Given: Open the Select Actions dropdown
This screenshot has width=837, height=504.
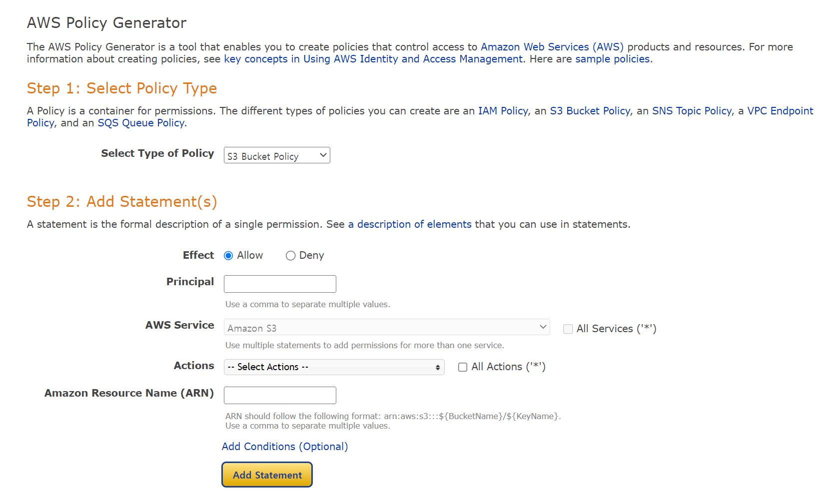Looking at the screenshot, I should click(x=334, y=367).
